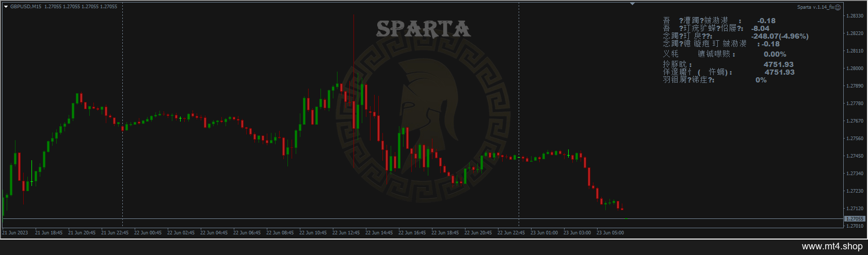Click the '1.27230' price scale label
Viewport: 868px width, 255px height.
(855, 191)
